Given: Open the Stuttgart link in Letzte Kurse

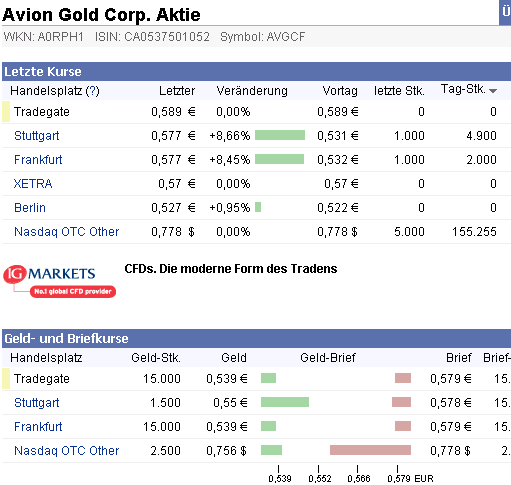Looking at the screenshot, I should click(37, 136).
